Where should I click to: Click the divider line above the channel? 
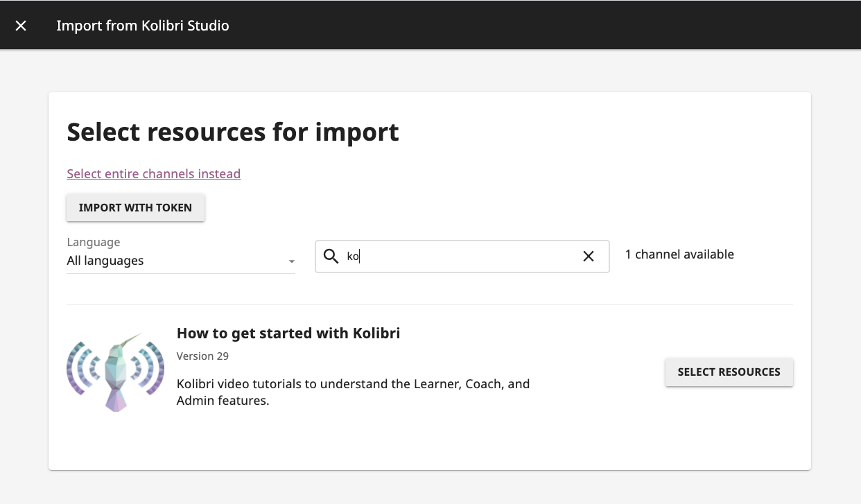(x=430, y=305)
